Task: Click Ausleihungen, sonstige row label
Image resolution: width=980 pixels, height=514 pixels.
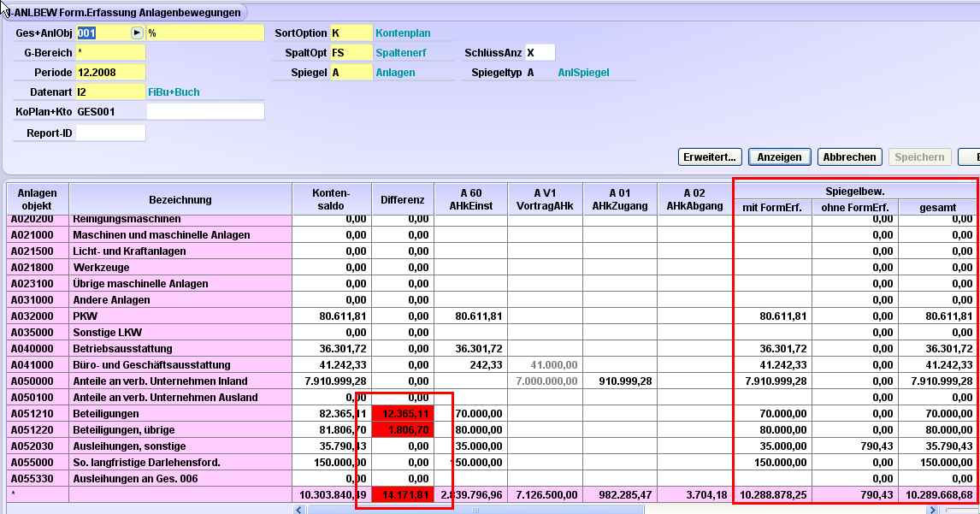Action: (x=129, y=446)
